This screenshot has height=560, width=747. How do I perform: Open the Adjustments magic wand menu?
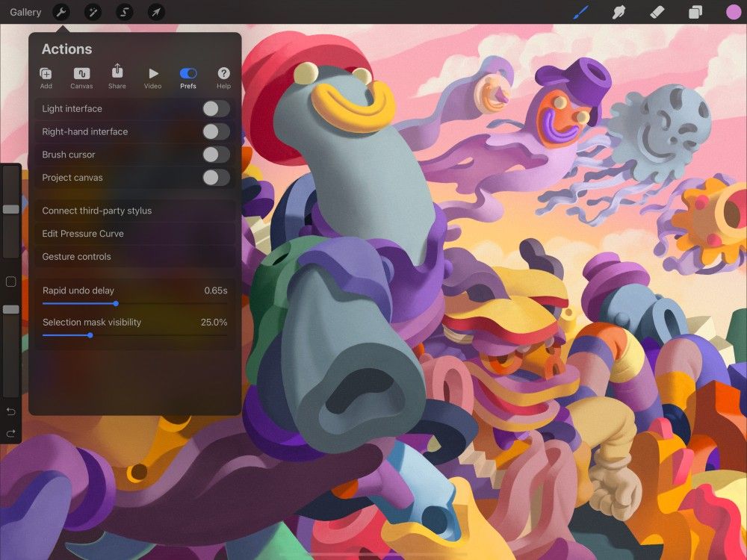pyautogui.click(x=93, y=12)
